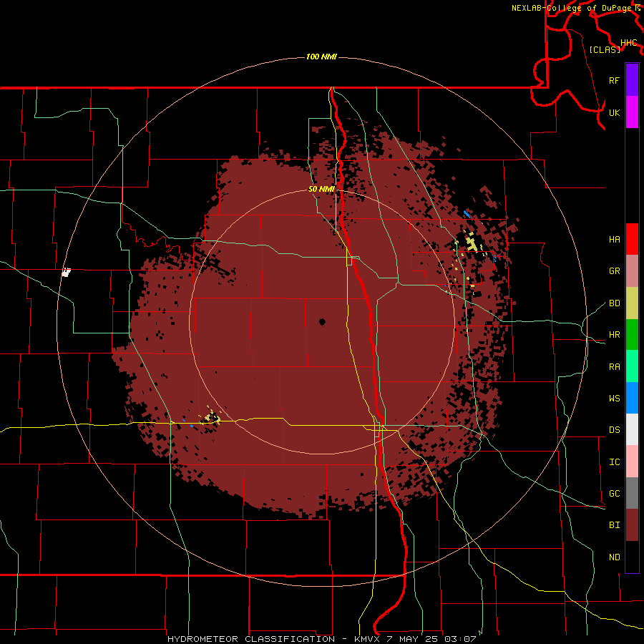Click the HA legend label
644x644 pixels.
[614, 239]
